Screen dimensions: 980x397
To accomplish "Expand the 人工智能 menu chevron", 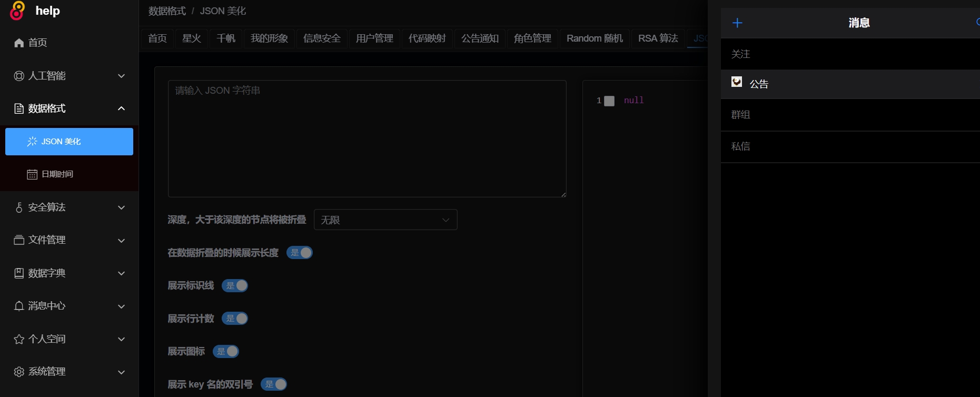I will pyautogui.click(x=122, y=76).
